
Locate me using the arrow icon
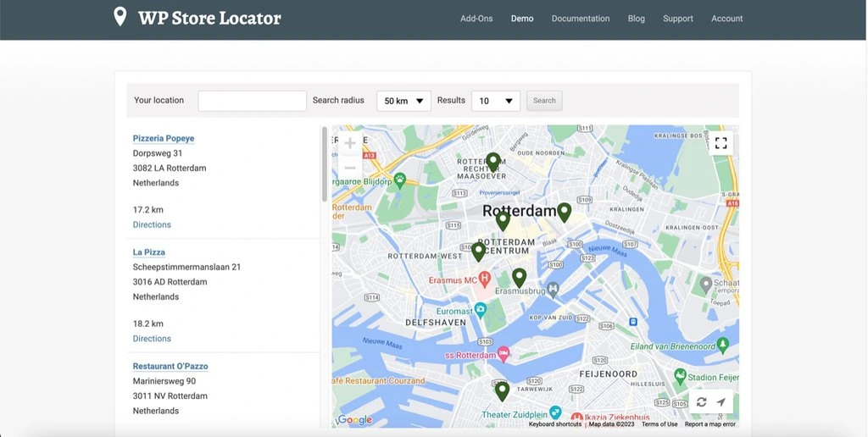click(721, 402)
